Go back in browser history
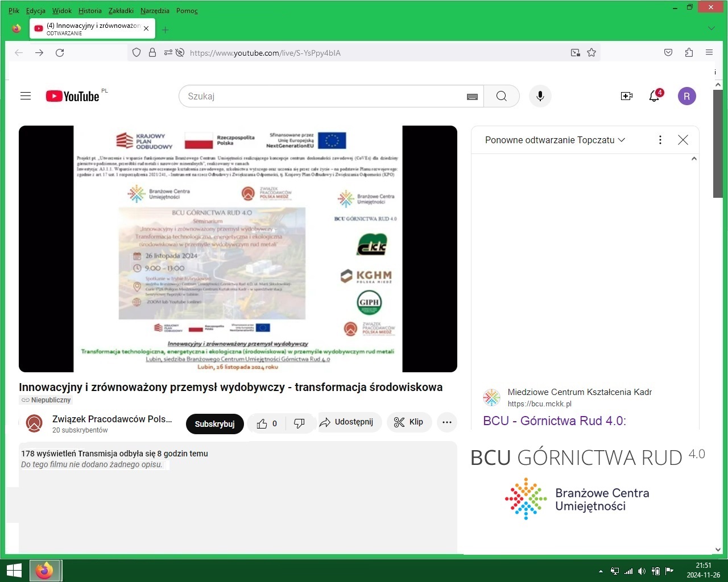This screenshot has width=728, height=582. (x=19, y=52)
